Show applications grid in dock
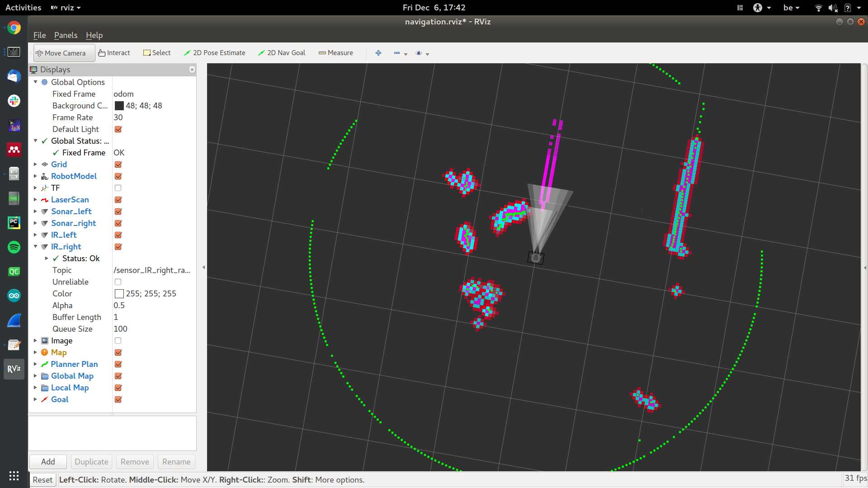Image resolution: width=868 pixels, height=488 pixels. [x=14, y=476]
